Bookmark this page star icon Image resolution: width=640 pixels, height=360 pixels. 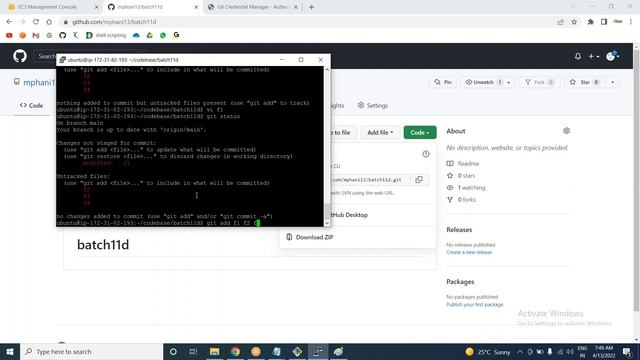tap(574, 22)
